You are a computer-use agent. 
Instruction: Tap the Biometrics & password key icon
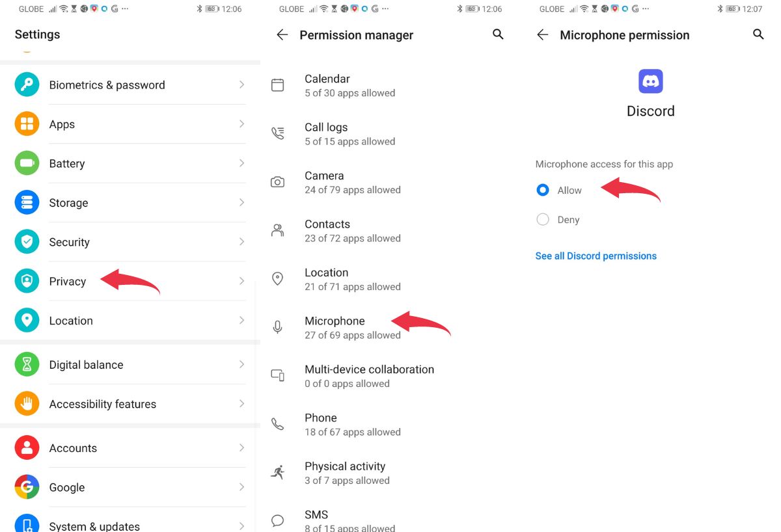click(27, 85)
